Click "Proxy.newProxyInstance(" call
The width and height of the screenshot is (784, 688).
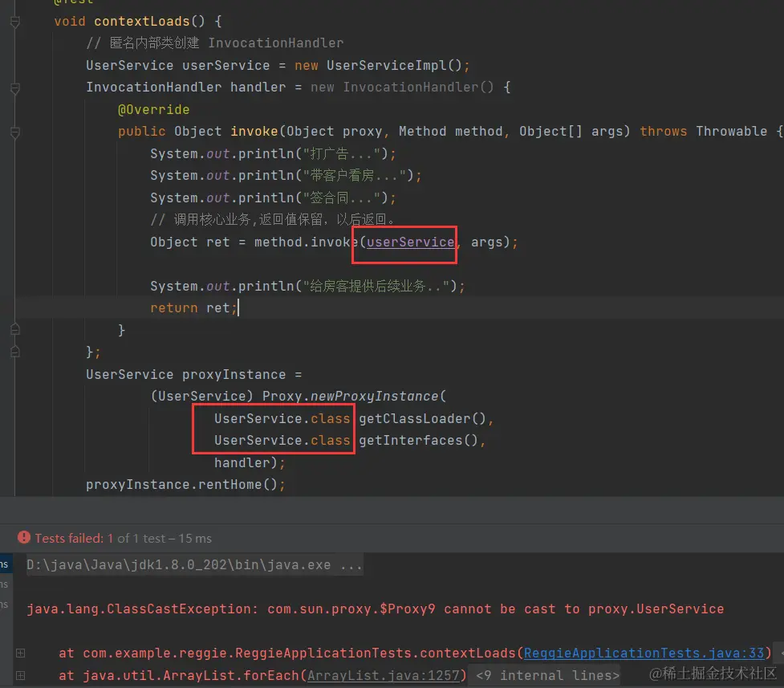click(x=354, y=397)
